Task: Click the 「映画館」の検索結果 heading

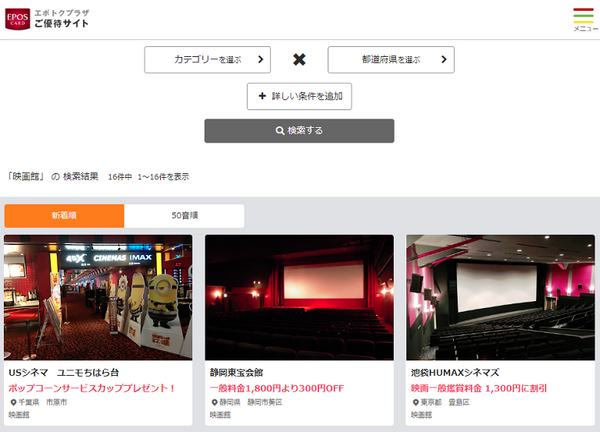Action: 53,176
